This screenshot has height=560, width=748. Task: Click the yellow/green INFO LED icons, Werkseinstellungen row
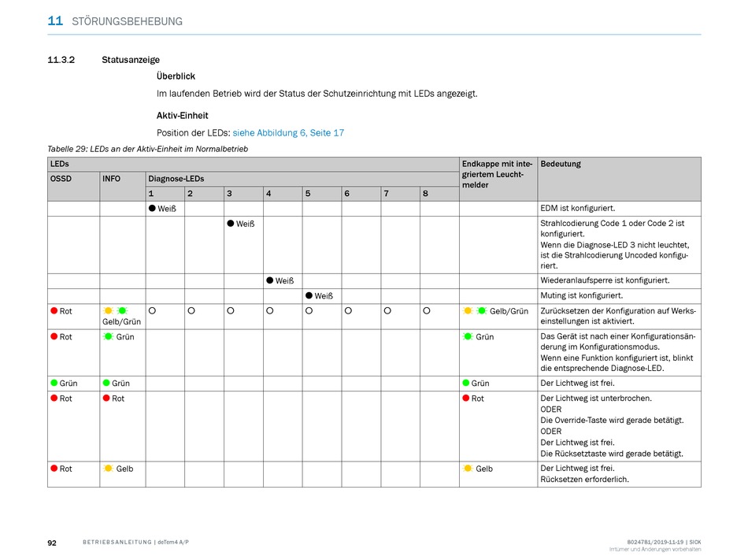(116, 311)
